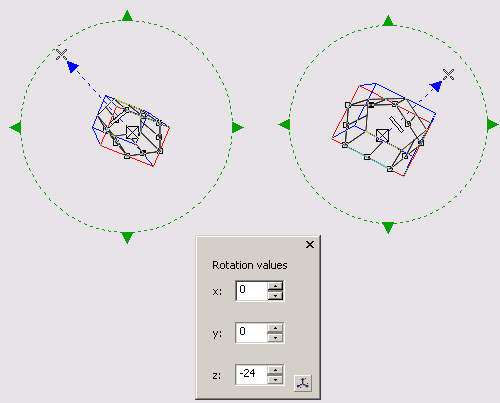Screen dimensions: 500x403
Task: Click the X vanishing point marker on left object
Action: pyautogui.click(x=61, y=54)
